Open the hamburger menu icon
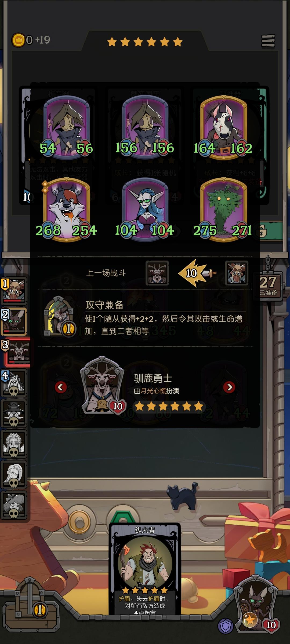This screenshot has height=644, width=290. 268,41
